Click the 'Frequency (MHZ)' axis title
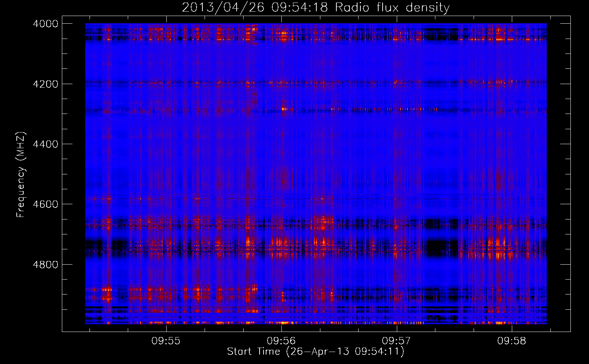 21,174
